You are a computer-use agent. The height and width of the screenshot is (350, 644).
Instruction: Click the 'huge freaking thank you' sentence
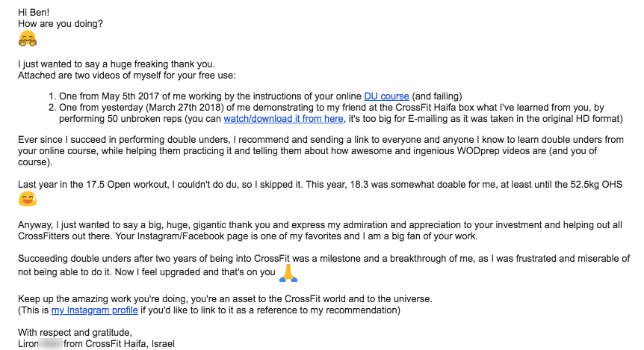(x=117, y=64)
